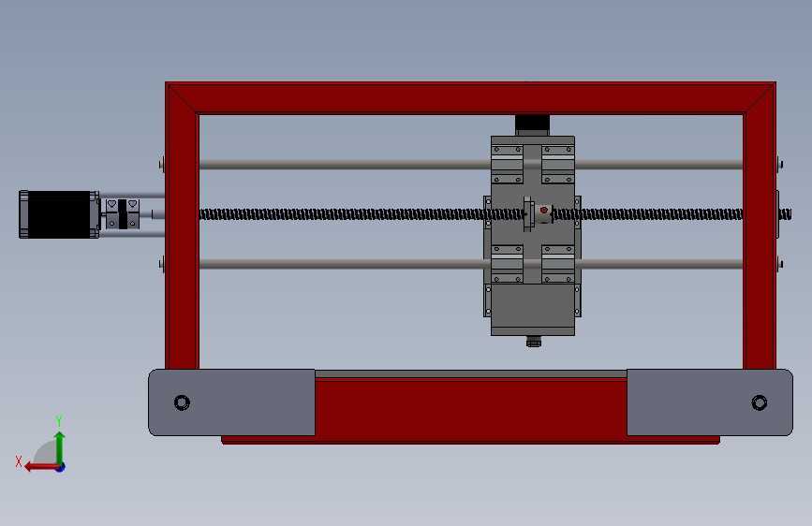Select the red base beam between the feet
812x526 pixels.
tap(470, 410)
